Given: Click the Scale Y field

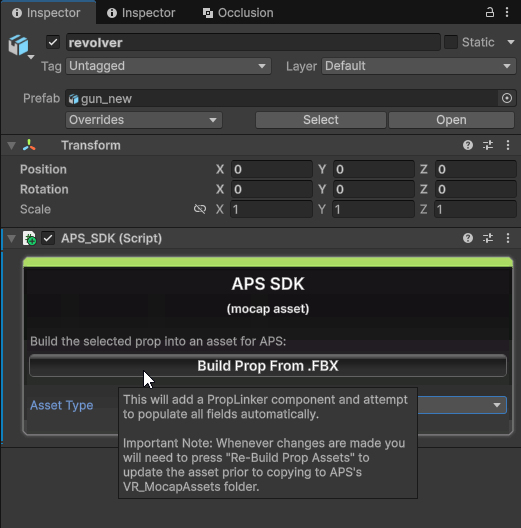Looking at the screenshot, I should point(373,209).
